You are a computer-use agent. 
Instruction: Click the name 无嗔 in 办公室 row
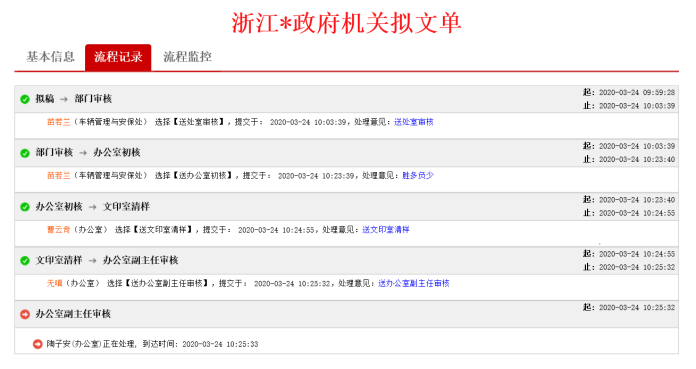(55, 283)
